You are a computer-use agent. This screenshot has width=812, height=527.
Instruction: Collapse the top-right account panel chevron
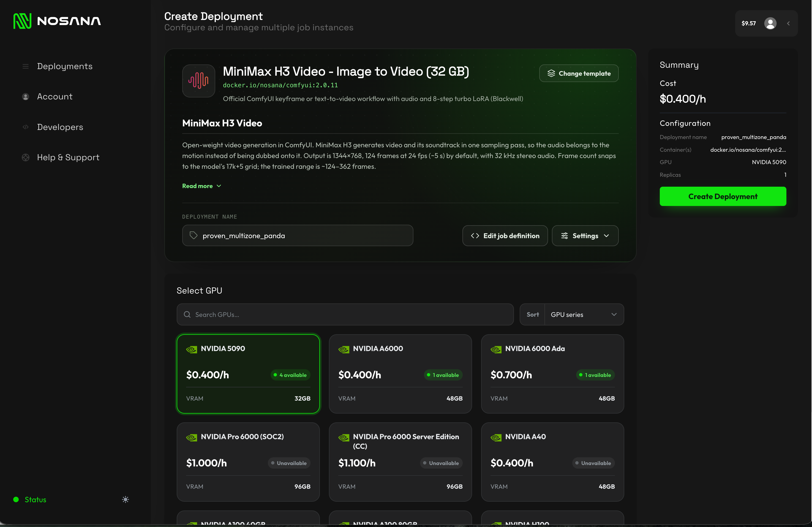(788, 23)
